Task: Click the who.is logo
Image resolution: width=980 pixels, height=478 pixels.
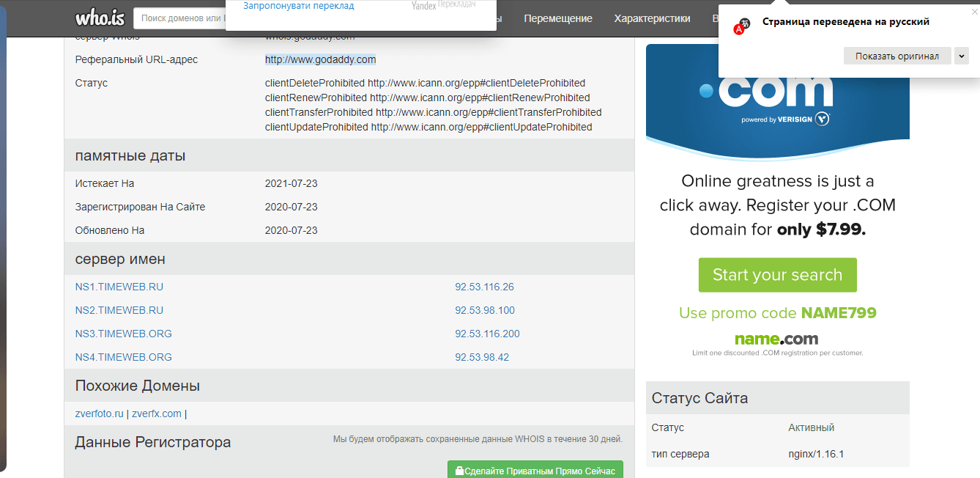Action: click(x=99, y=18)
